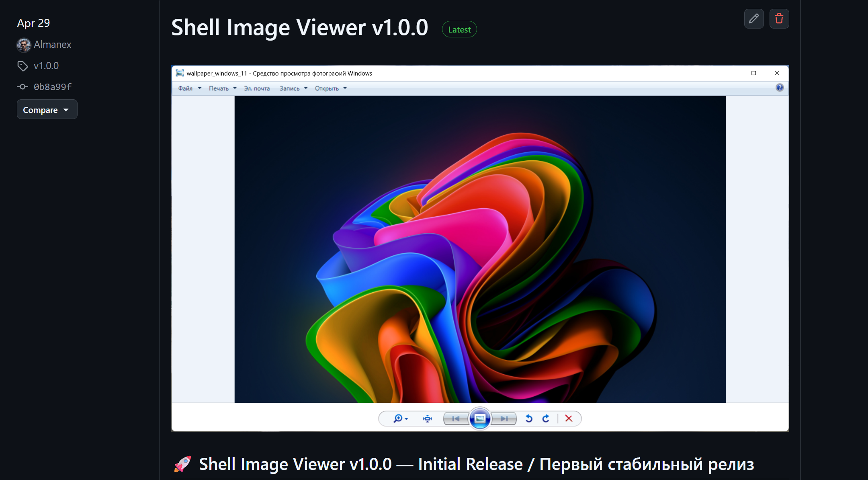Click the fit-to-window actual size icon

(428, 418)
